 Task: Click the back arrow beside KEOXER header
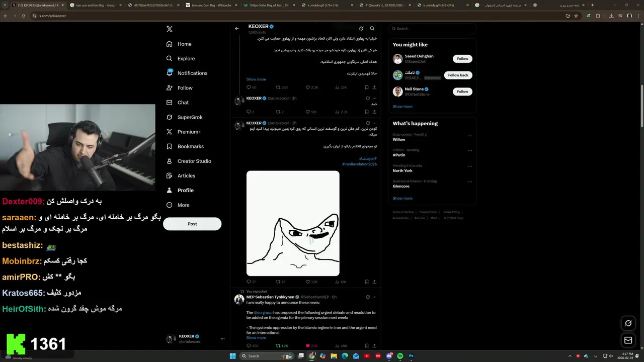237,29
